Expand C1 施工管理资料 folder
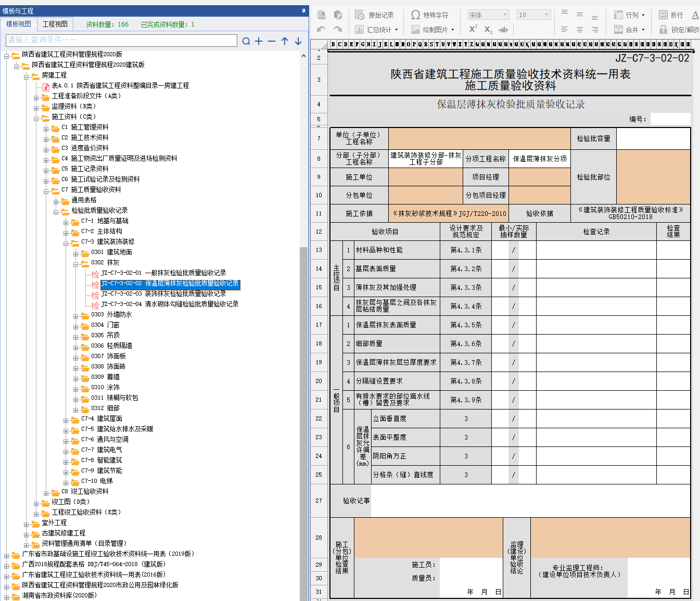 click(x=46, y=129)
